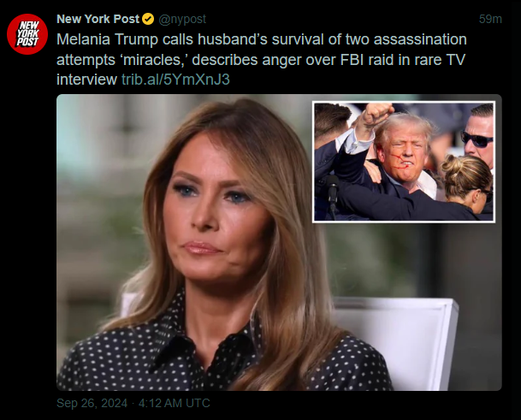Click the tweet headline starting with Melania Trump
This screenshot has width=521, height=420.
(x=262, y=59)
